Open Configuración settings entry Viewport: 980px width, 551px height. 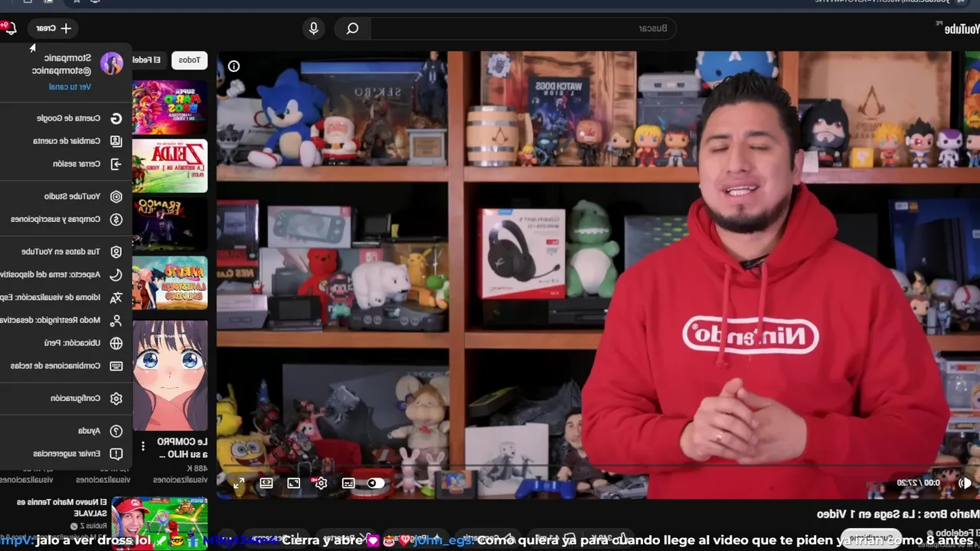[x=65, y=398]
